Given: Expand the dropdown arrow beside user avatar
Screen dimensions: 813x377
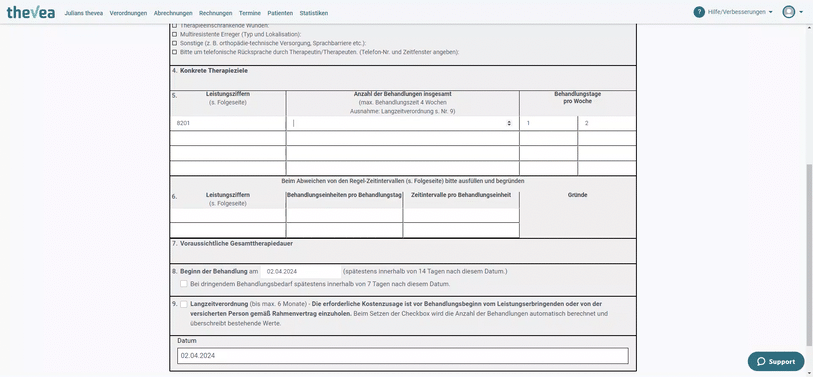Looking at the screenshot, I should click(801, 12).
